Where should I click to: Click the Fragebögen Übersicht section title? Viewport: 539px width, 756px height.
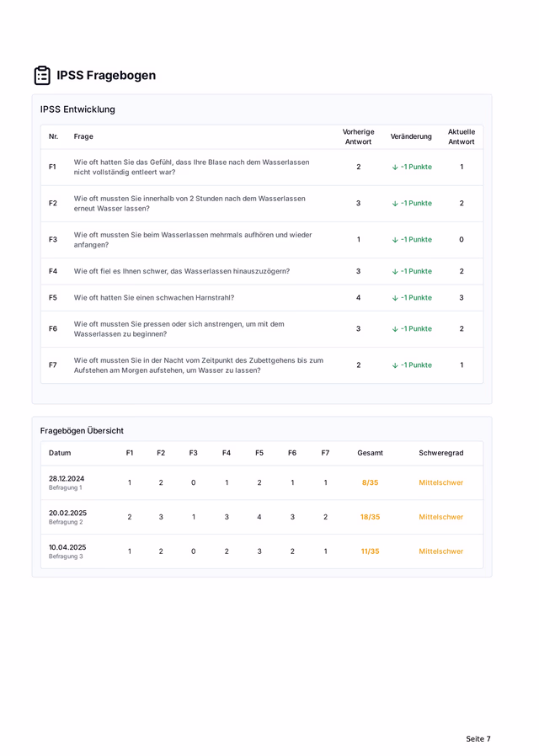(x=82, y=430)
